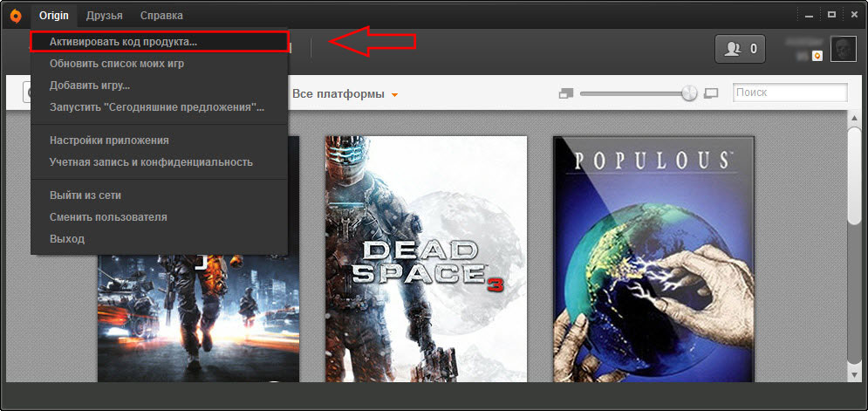
Task: Click the user avatar picture
Action: coord(843,49)
